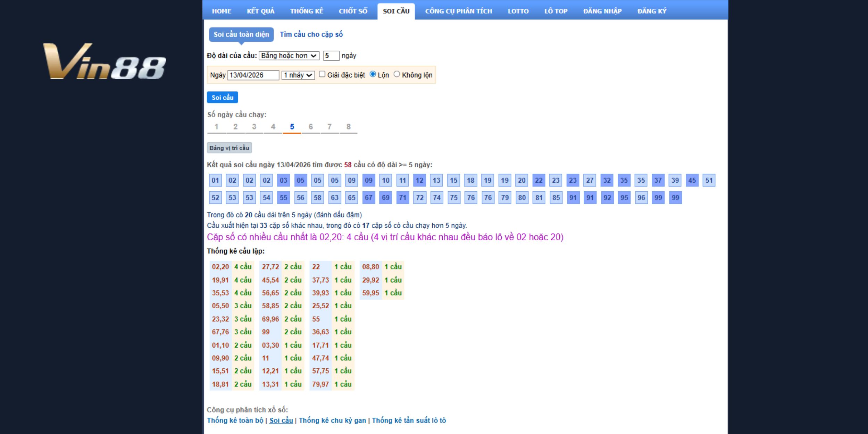
Task: Choose the Không lộn radio option
Action: (x=397, y=74)
